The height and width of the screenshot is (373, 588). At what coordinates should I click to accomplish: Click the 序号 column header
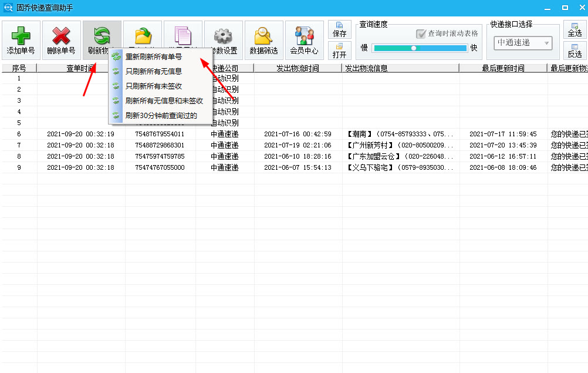[x=19, y=68]
